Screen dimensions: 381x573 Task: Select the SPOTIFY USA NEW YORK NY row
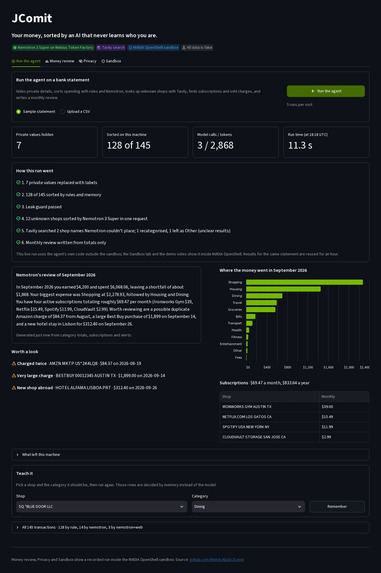(294, 427)
